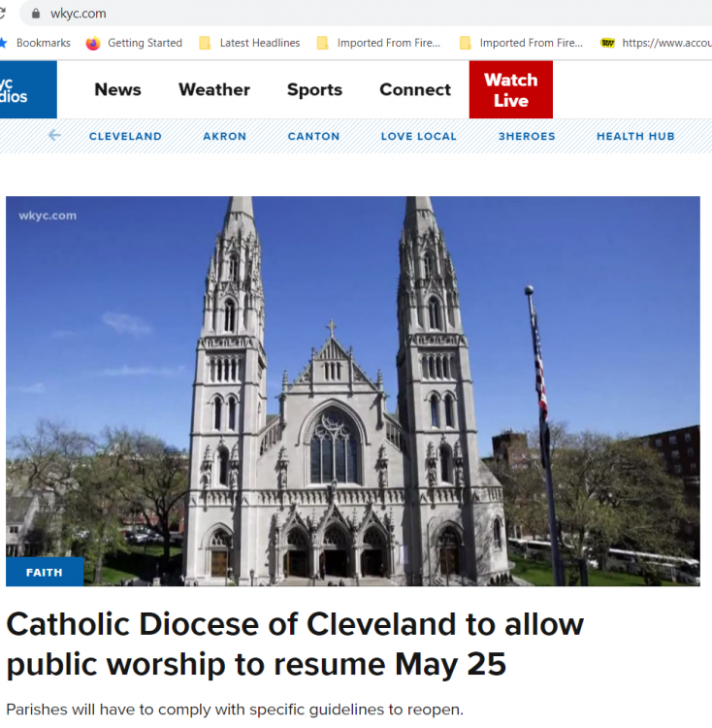Open the News menu

[117, 89]
